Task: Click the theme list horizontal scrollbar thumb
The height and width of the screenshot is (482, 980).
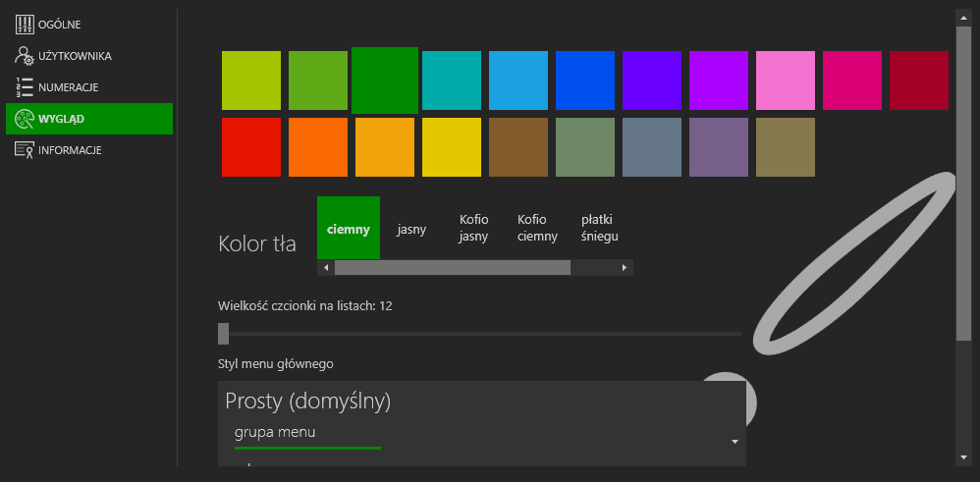Action: 453,268
